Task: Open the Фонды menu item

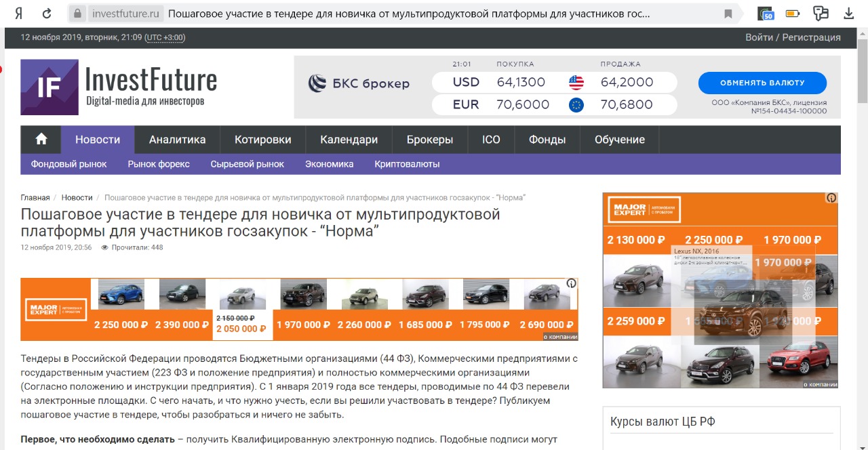Action: point(547,140)
